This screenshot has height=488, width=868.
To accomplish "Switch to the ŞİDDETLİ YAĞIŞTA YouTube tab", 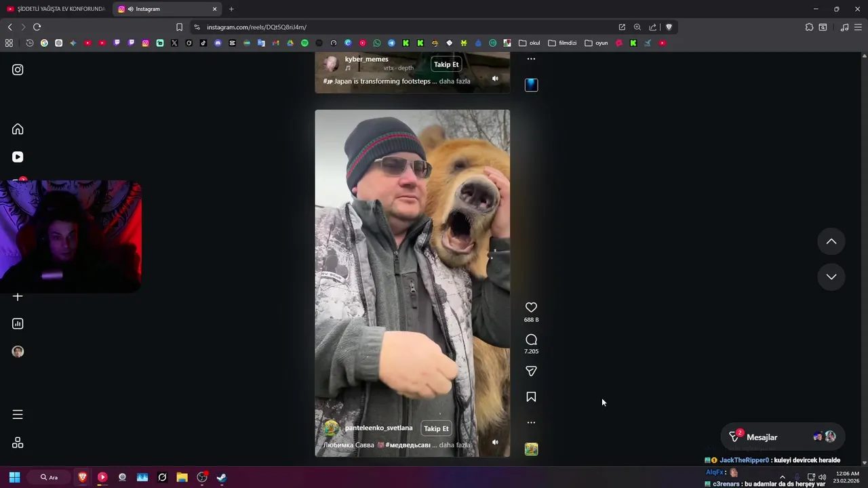I will 56,9.
